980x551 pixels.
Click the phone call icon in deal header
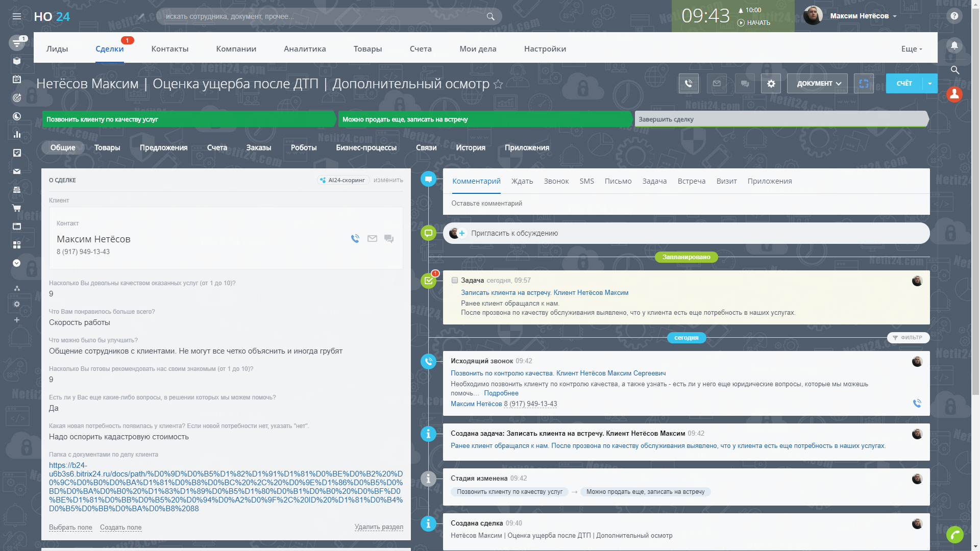[689, 84]
